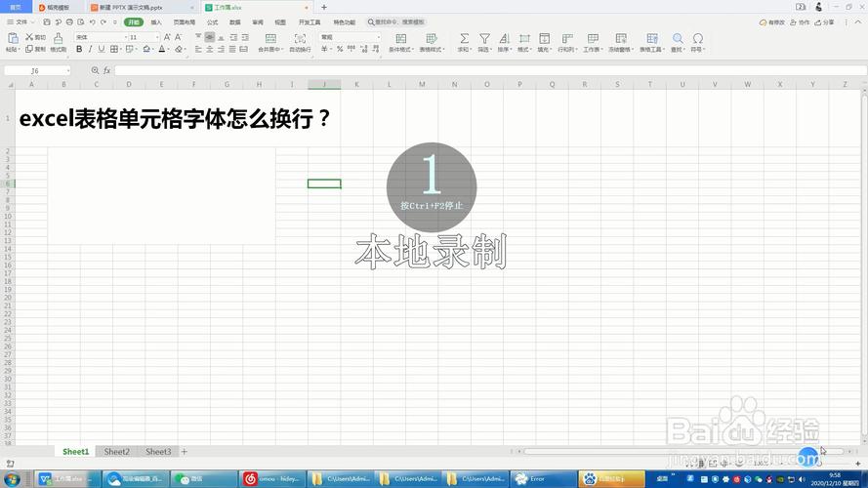This screenshot has height=488, width=868.
Task: Open the font name dropdown
Action: tap(126, 37)
